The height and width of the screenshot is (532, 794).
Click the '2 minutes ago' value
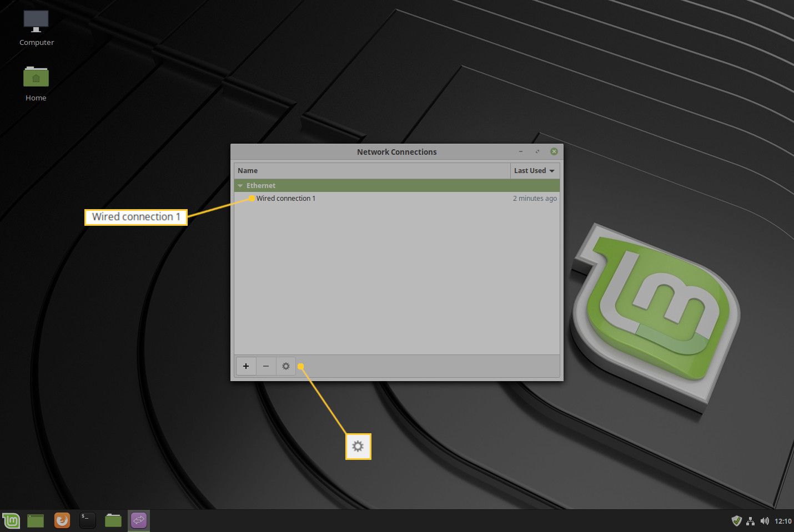(x=535, y=199)
